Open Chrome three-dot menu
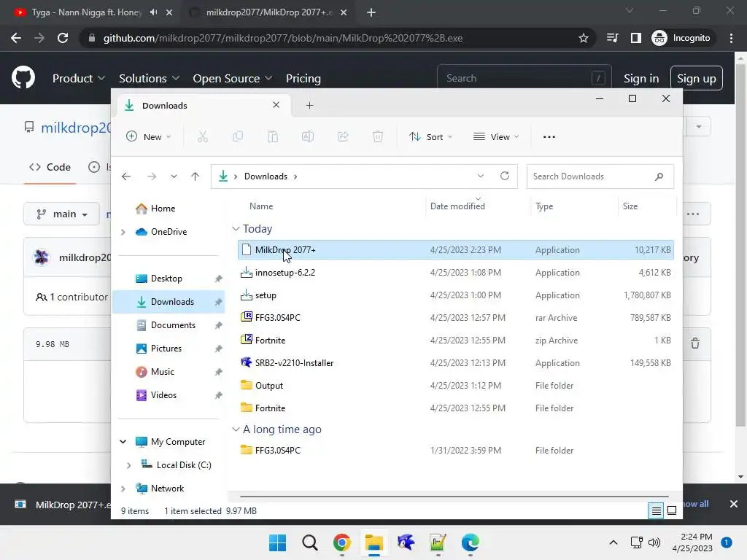Image resolution: width=747 pixels, height=560 pixels. point(731,38)
